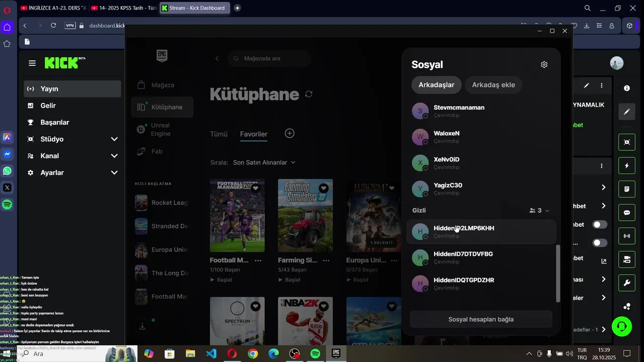Open Mağaza in the Epic sidebar

pyautogui.click(x=162, y=85)
